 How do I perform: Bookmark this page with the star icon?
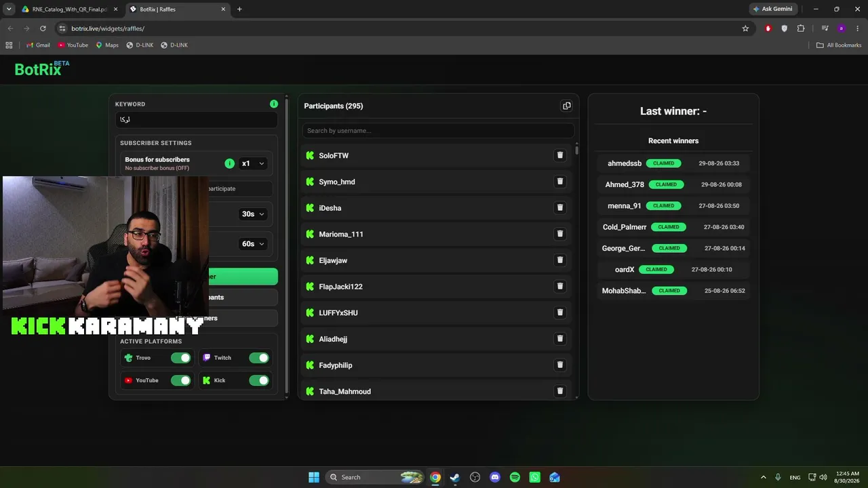pyautogui.click(x=745, y=28)
